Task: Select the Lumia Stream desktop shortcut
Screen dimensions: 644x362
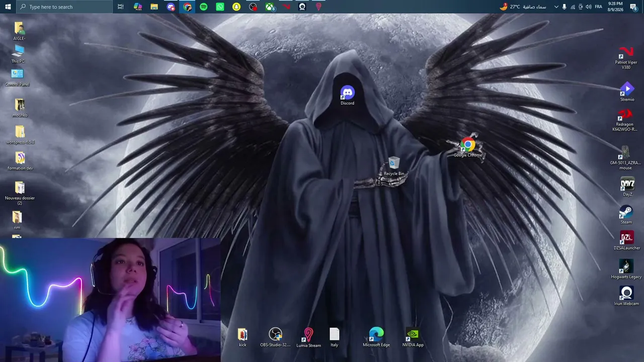Action: tap(308, 338)
